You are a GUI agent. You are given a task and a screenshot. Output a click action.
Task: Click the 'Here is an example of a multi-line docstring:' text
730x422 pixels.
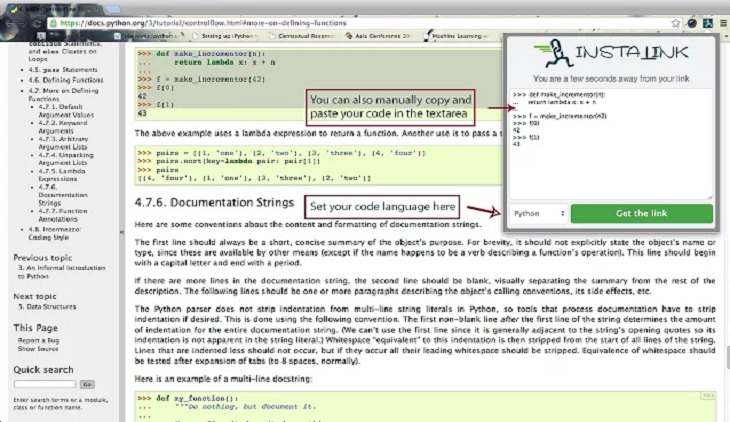tap(223, 379)
